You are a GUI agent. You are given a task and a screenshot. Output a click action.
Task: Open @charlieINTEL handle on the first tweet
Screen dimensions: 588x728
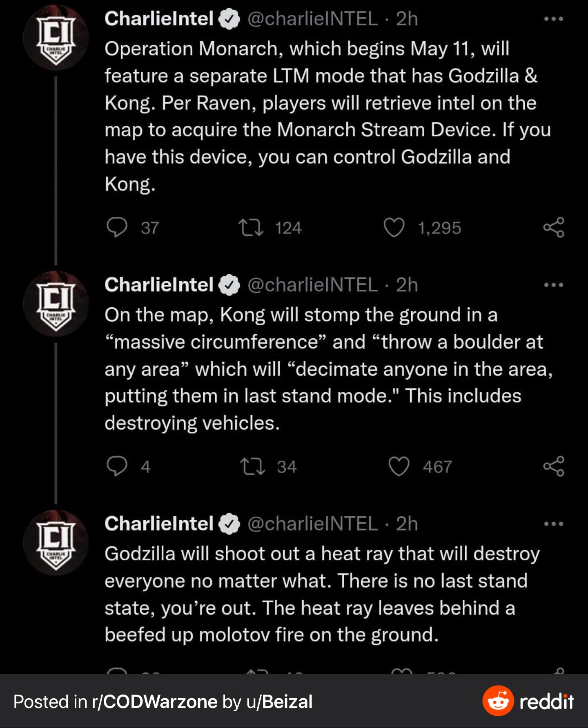[312, 19]
